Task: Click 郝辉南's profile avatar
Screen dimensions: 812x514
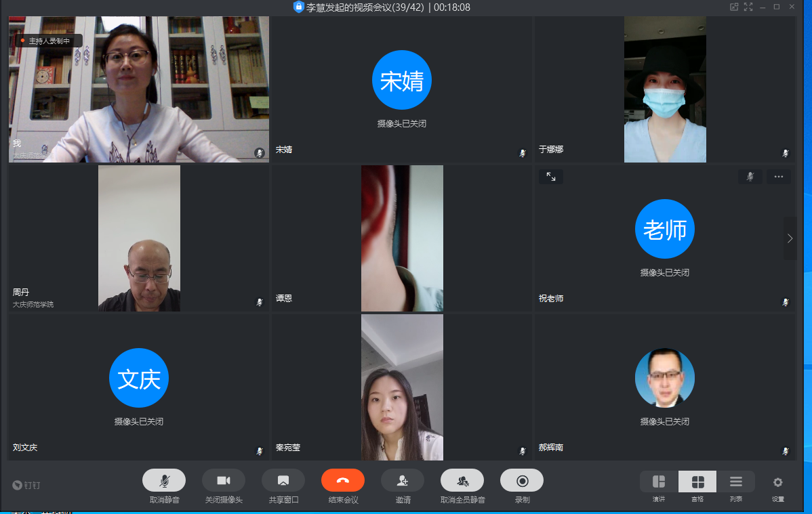Action: 664,378
